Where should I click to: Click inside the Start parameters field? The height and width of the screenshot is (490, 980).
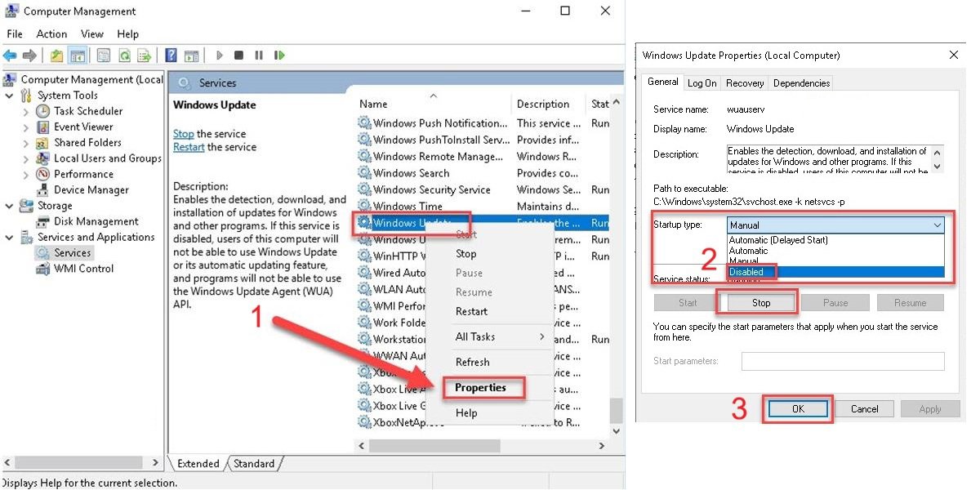coord(843,362)
